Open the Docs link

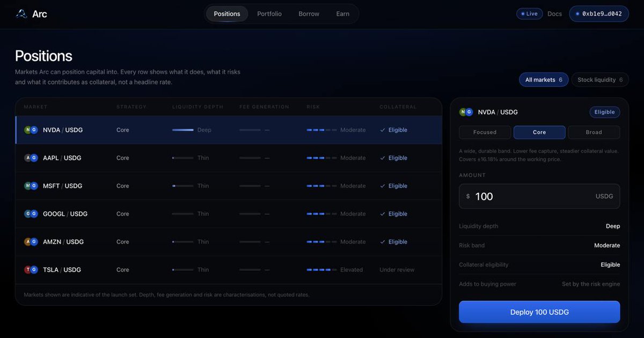click(555, 14)
